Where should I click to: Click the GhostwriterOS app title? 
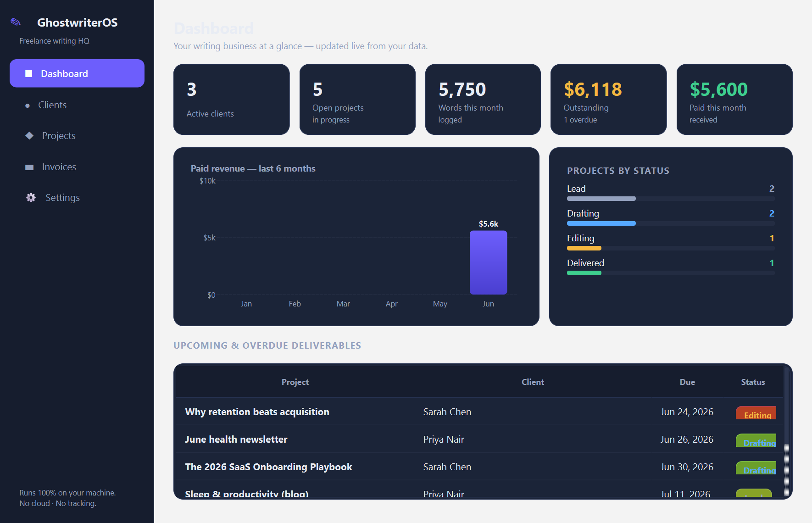coord(77,22)
